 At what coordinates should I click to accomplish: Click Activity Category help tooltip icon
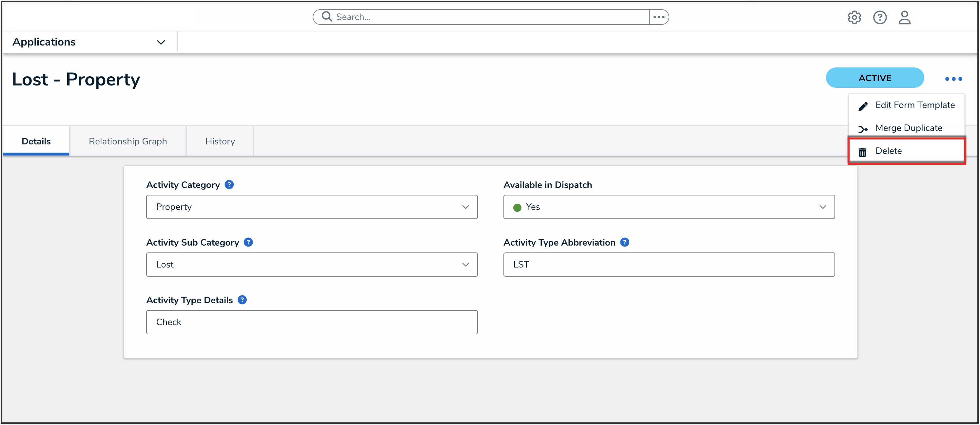tap(229, 185)
